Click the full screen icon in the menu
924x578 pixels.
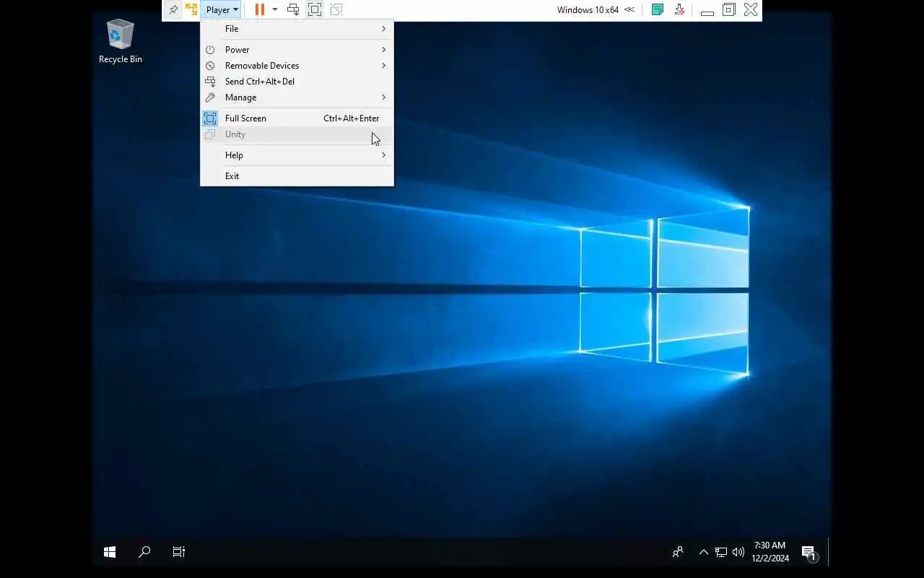(x=210, y=118)
